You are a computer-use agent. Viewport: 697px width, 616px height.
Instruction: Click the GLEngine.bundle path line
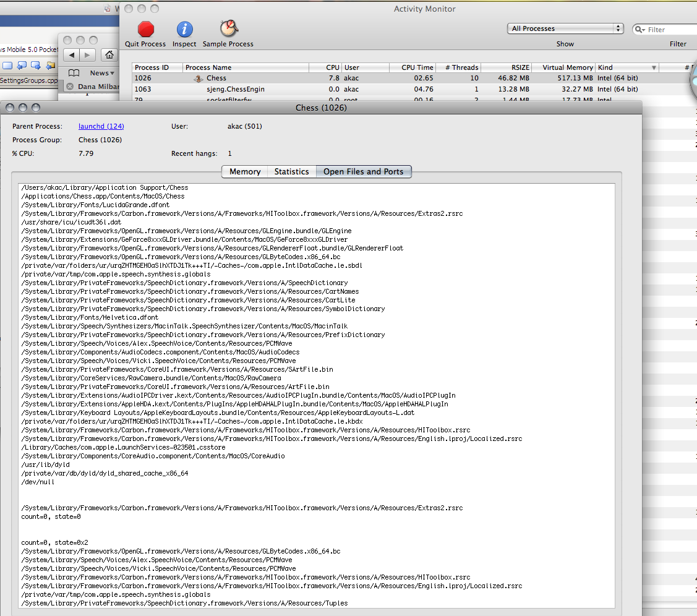[186, 231]
